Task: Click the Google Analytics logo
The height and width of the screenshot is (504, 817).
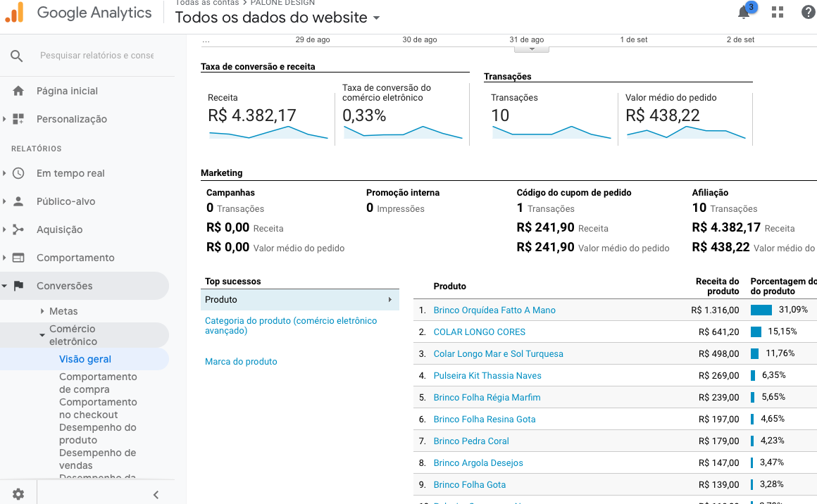Action: pos(15,13)
